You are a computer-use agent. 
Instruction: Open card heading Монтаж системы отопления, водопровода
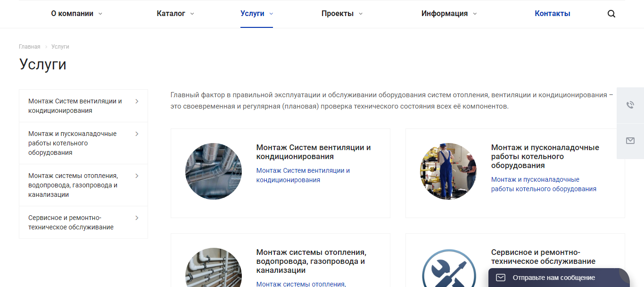pyautogui.click(x=311, y=261)
